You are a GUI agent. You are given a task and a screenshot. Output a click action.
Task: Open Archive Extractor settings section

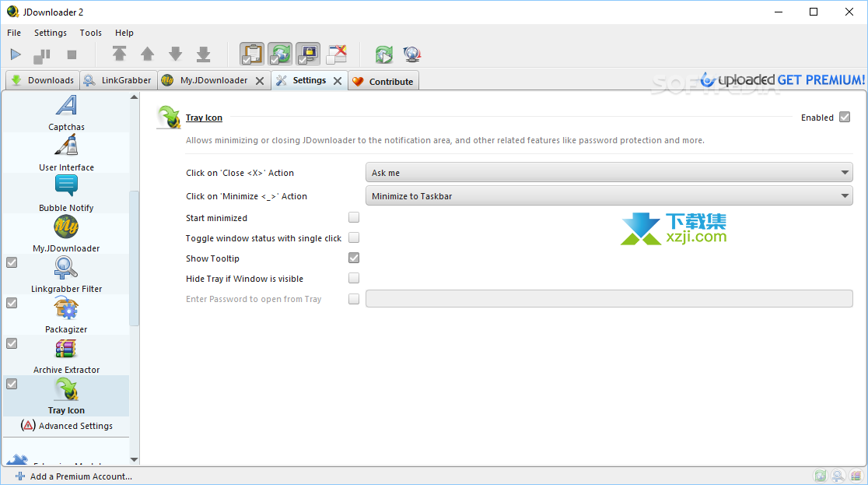tap(66, 355)
